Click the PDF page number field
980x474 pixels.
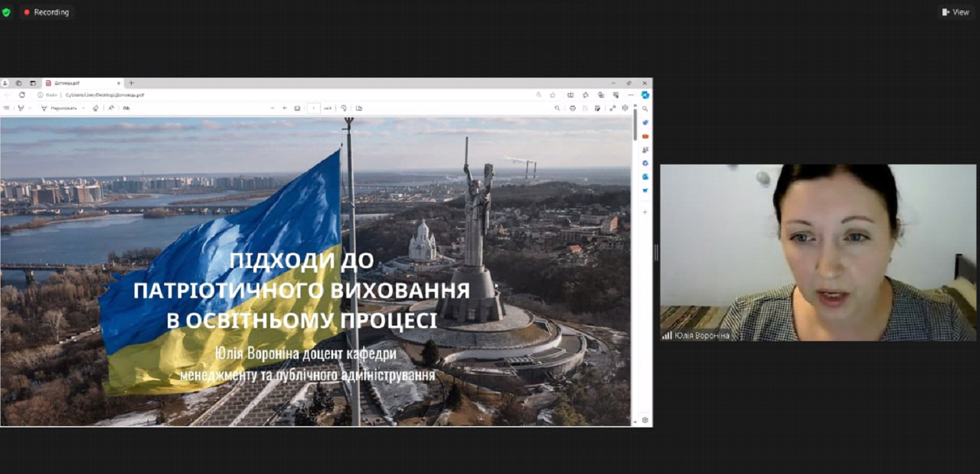click(314, 108)
